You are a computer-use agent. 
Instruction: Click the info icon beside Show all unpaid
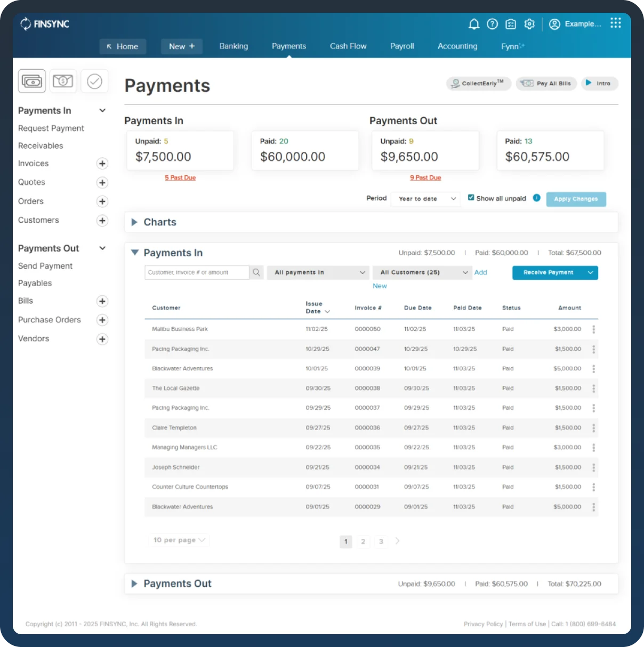tap(536, 198)
